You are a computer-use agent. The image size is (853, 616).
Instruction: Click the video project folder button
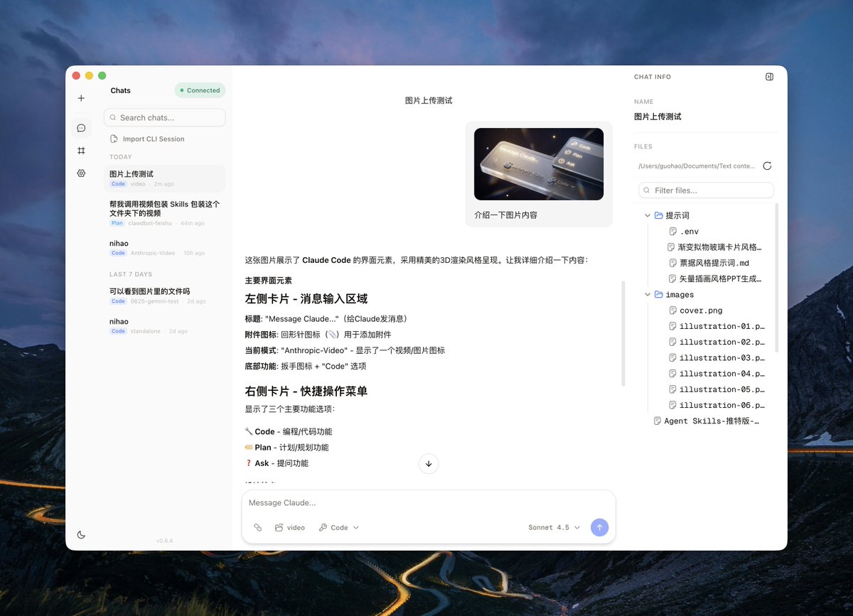290,528
